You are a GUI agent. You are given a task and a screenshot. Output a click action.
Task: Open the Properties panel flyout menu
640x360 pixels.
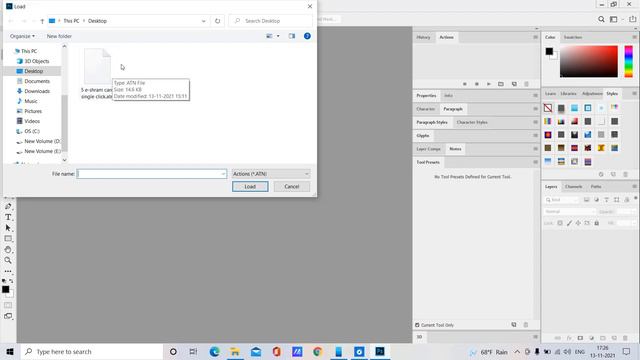tap(535, 96)
